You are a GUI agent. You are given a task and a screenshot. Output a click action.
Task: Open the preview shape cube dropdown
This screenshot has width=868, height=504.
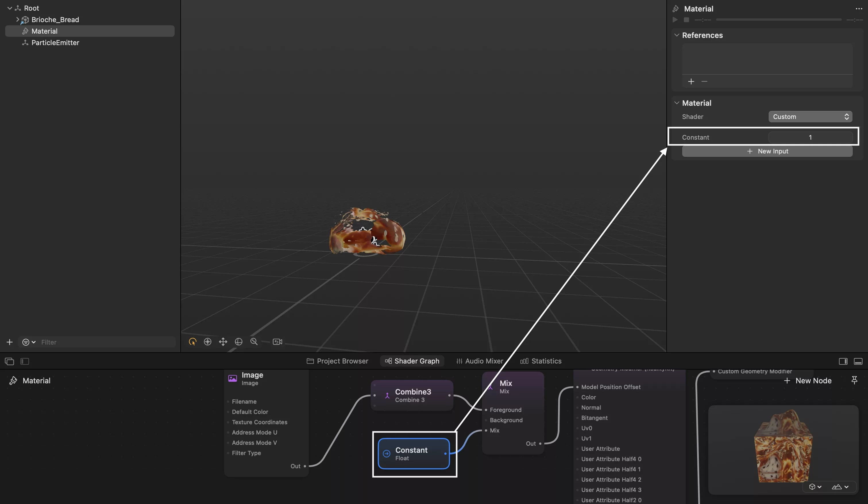tap(815, 487)
